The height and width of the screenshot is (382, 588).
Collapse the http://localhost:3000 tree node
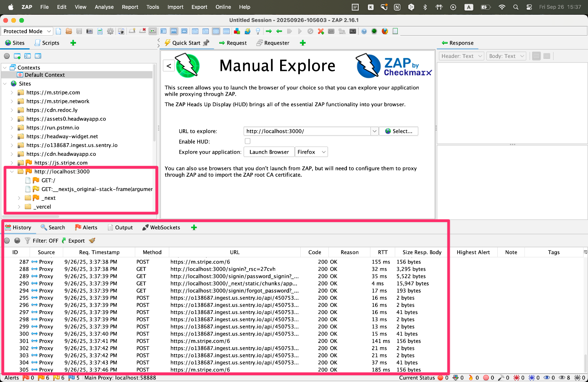(12, 171)
